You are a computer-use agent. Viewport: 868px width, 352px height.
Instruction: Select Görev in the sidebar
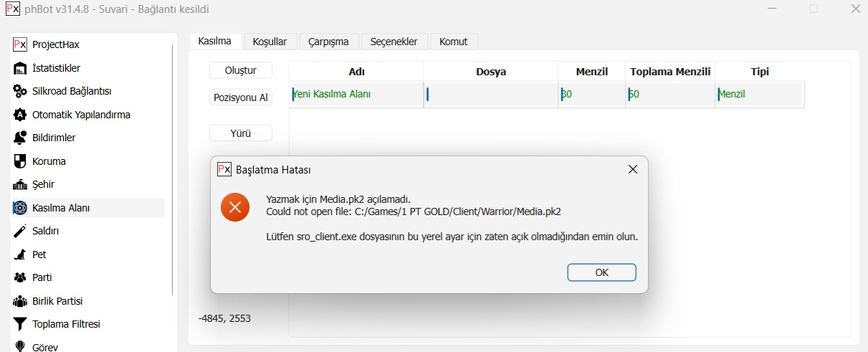[x=89, y=346]
